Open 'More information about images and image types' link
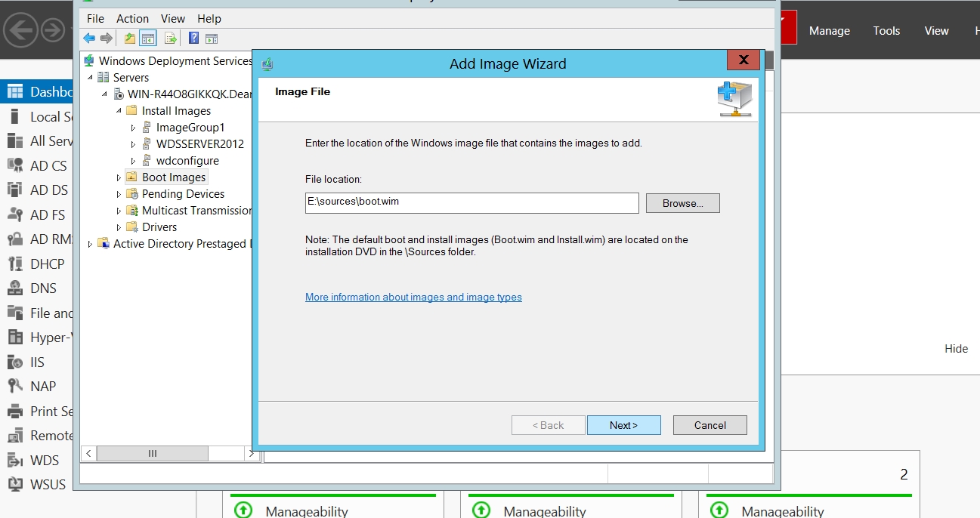 pos(413,297)
